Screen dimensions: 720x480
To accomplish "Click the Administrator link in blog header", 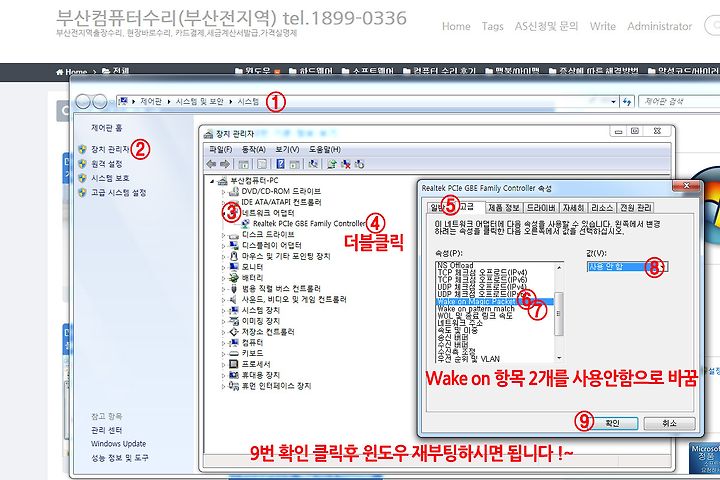I will click(659, 26).
